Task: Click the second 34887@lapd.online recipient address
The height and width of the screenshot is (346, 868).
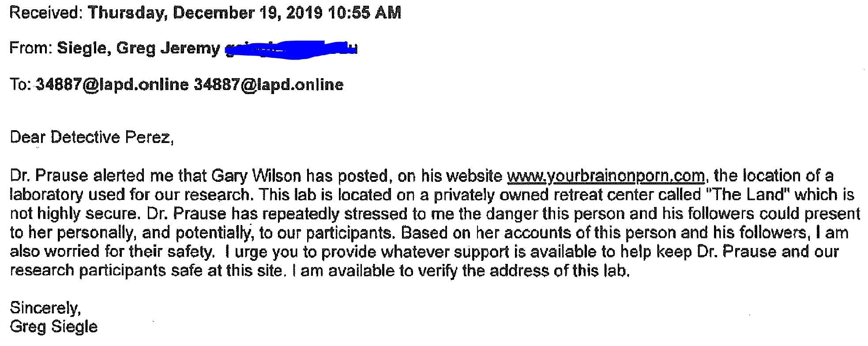Action: 268,84
